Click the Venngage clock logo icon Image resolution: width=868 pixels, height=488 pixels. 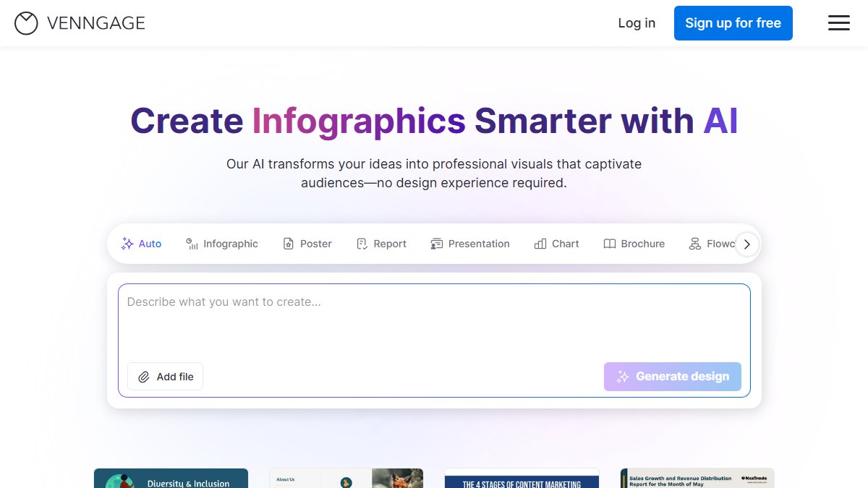point(26,23)
